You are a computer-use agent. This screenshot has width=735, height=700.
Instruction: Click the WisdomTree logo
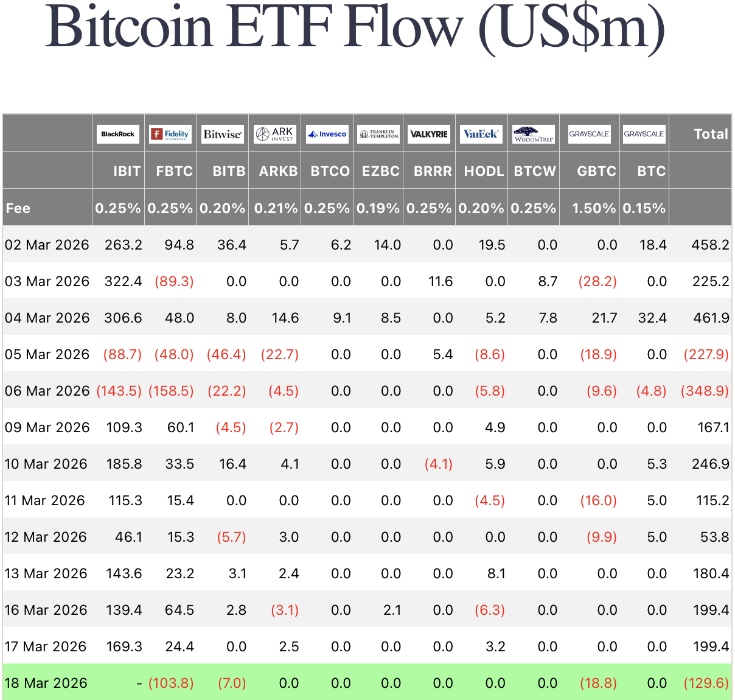[534, 134]
